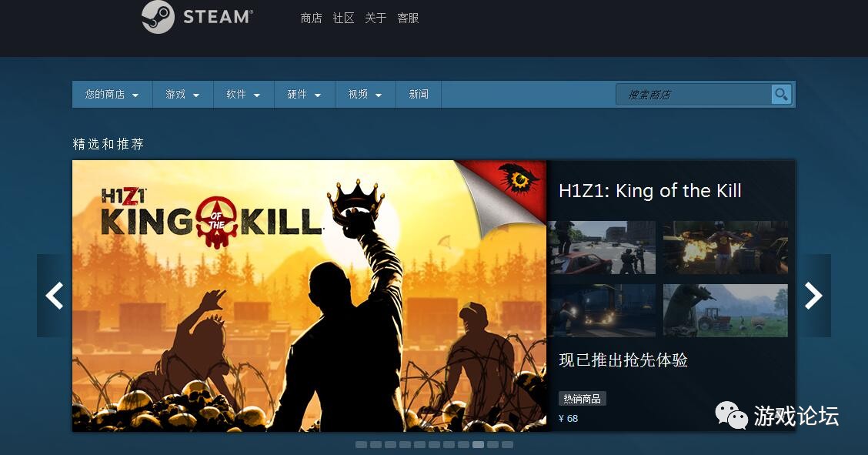Expand the 您的商店 dropdown
This screenshot has width=868, height=455.
click(x=112, y=95)
